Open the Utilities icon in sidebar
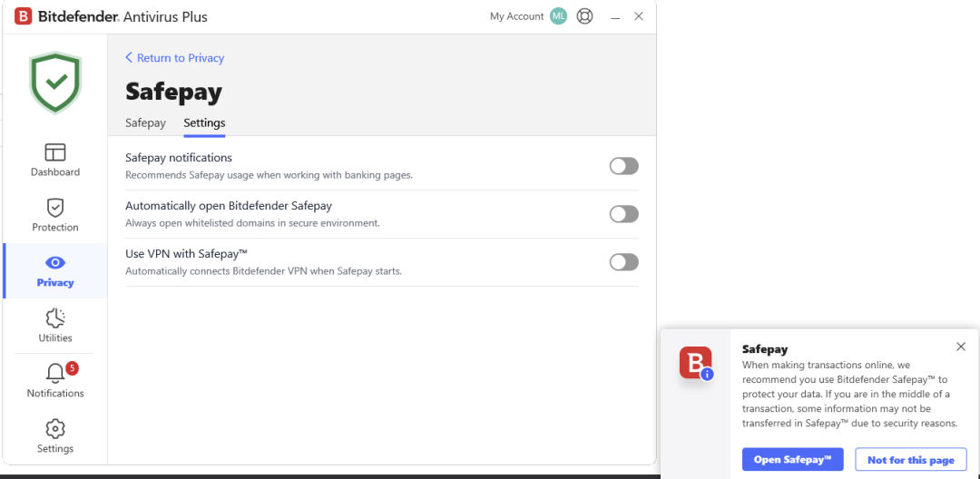This screenshot has width=980, height=479. 55,318
